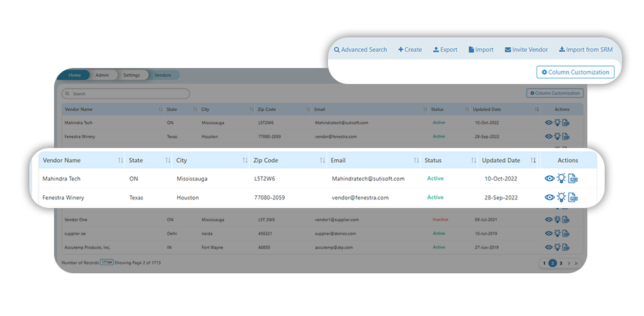Open the document icon in Vendor One row

[x=565, y=220]
